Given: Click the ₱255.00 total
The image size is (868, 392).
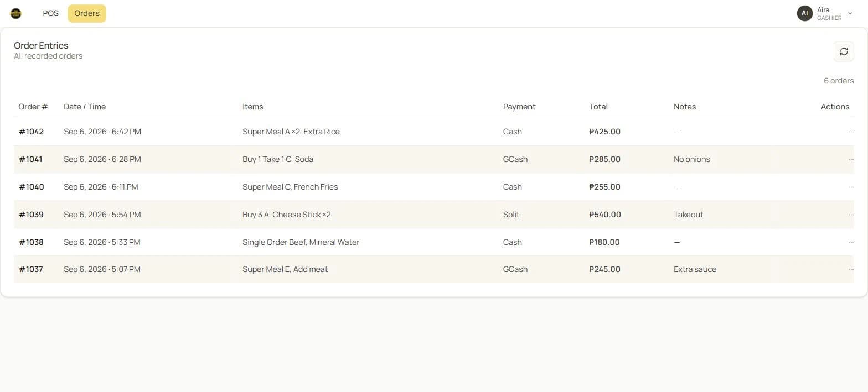Looking at the screenshot, I should 605,187.
